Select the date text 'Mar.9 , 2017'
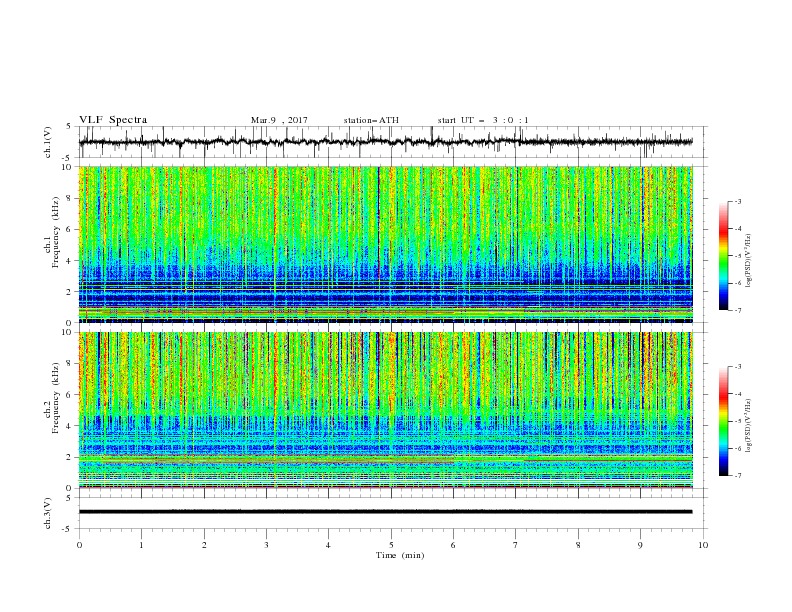The image size is (792, 612). point(279,120)
